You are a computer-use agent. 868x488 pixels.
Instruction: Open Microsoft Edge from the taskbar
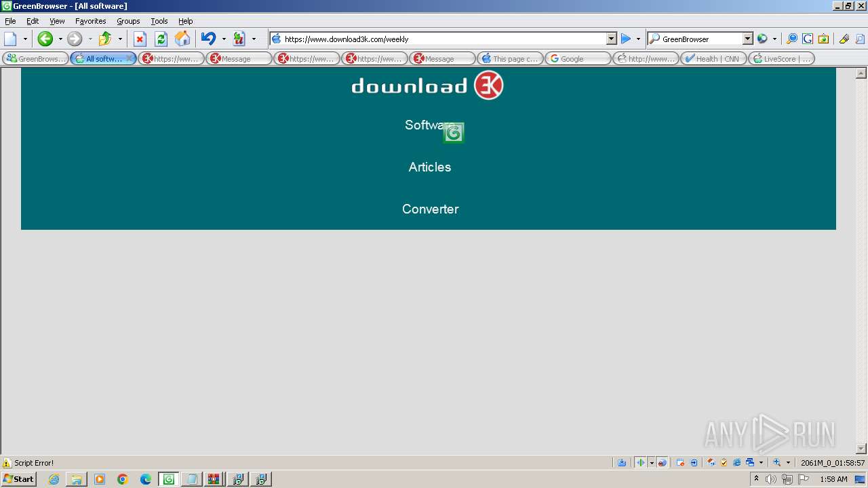coord(146,479)
